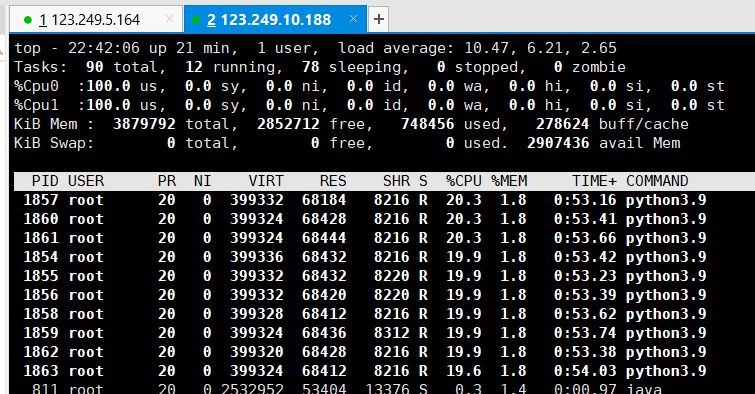Close the 123.249.5.164 tab with its X
Image resolution: width=755 pixels, height=394 pixels.
169,19
